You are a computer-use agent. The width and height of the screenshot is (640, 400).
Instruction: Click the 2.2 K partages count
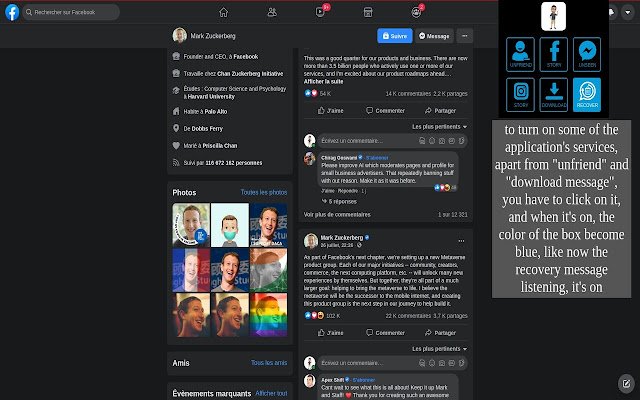(x=450, y=94)
